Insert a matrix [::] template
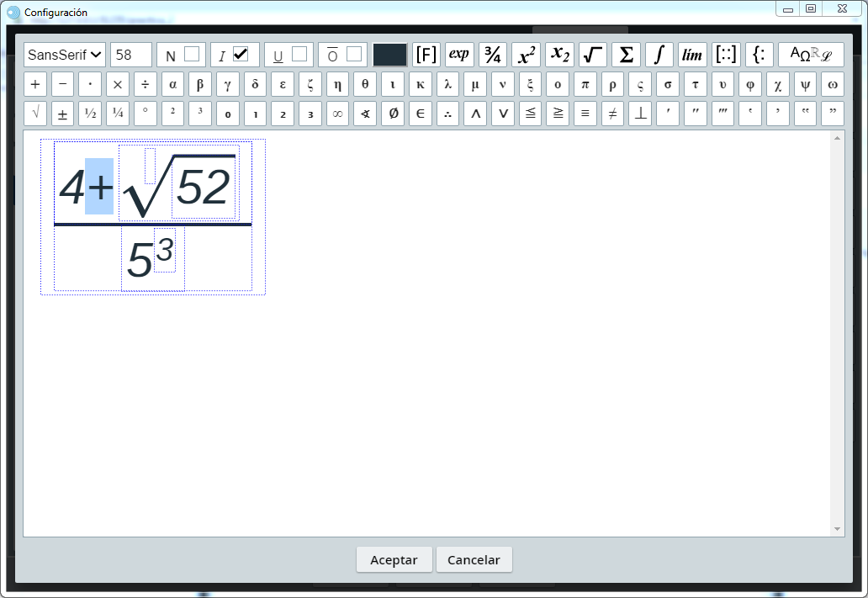 pos(726,55)
